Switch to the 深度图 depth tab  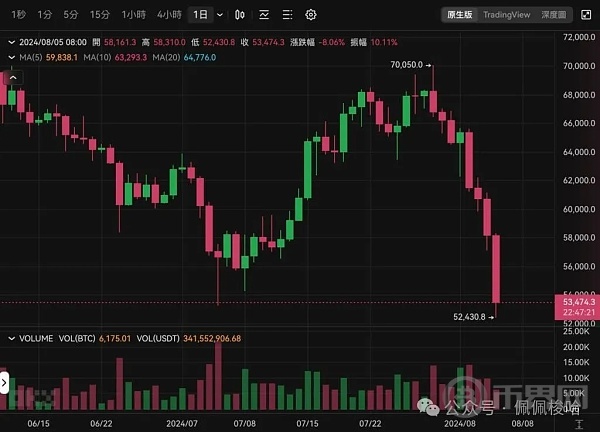554,15
